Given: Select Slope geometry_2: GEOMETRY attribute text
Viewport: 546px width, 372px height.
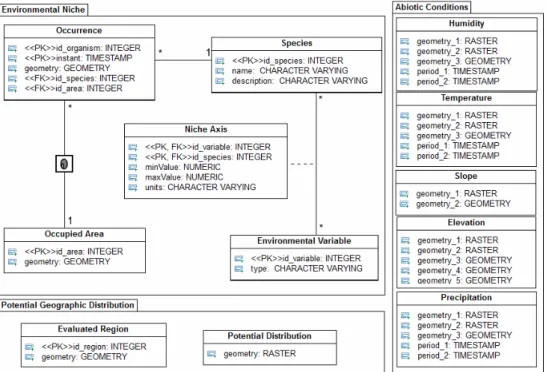Looking at the screenshot, I should click(463, 204).
